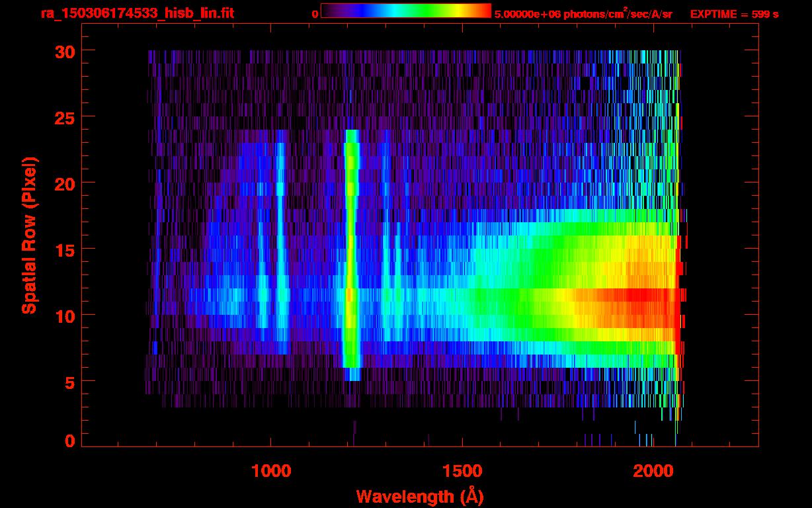Click the y-axis tick label 5
Viewport: 812px width, 508px height.
point(70,382)
